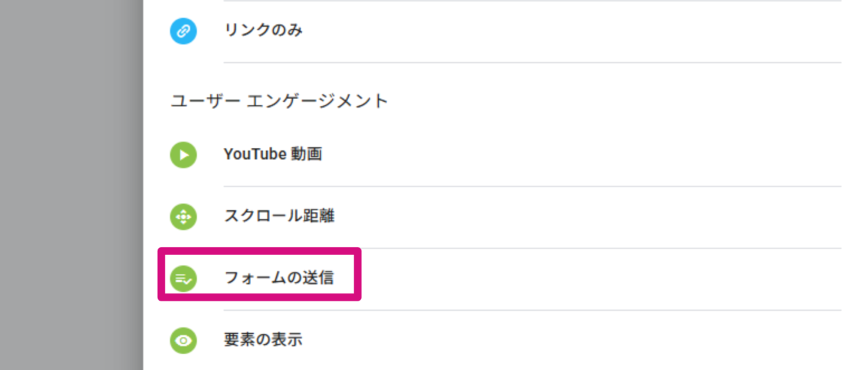
Task: Click the four-arrow scroll icon for スクロール距離
Action: click(x=183, y=216)
